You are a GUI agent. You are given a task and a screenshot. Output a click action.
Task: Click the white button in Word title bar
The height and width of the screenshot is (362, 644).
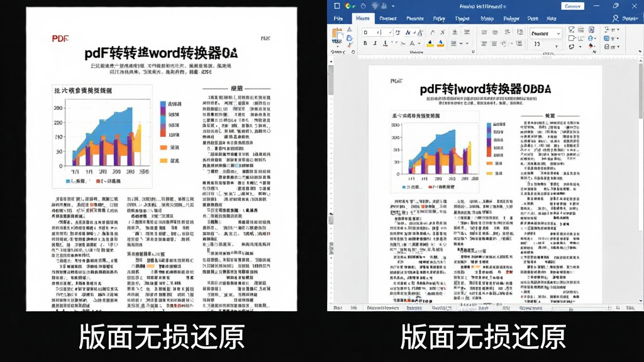tap(572, 6)
